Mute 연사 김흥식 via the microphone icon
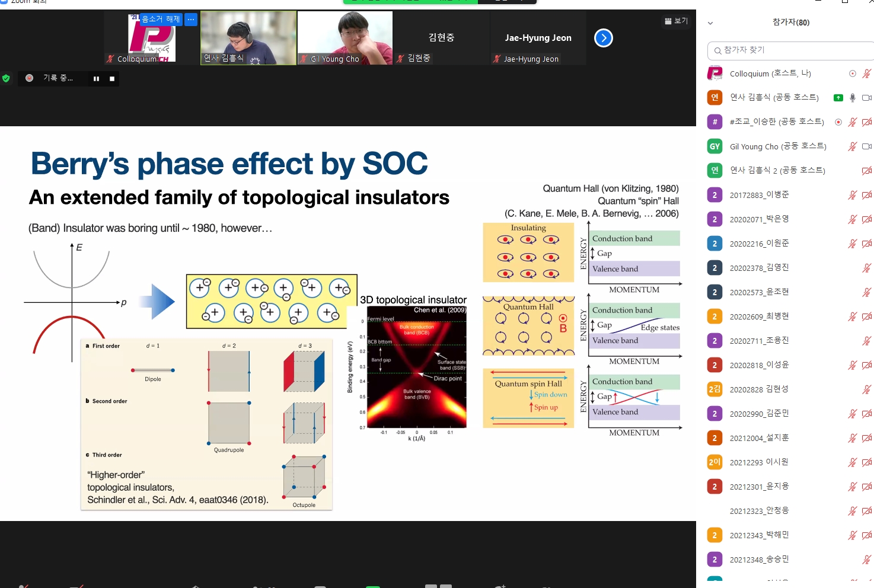Image resolution: width=874 pixels, height=588 pixels. [x=853, y=98]
